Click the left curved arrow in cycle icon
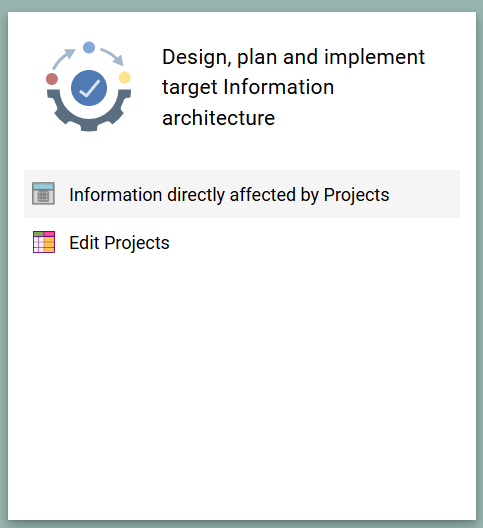This screenshot has height=528, width=483. [64, 59]
